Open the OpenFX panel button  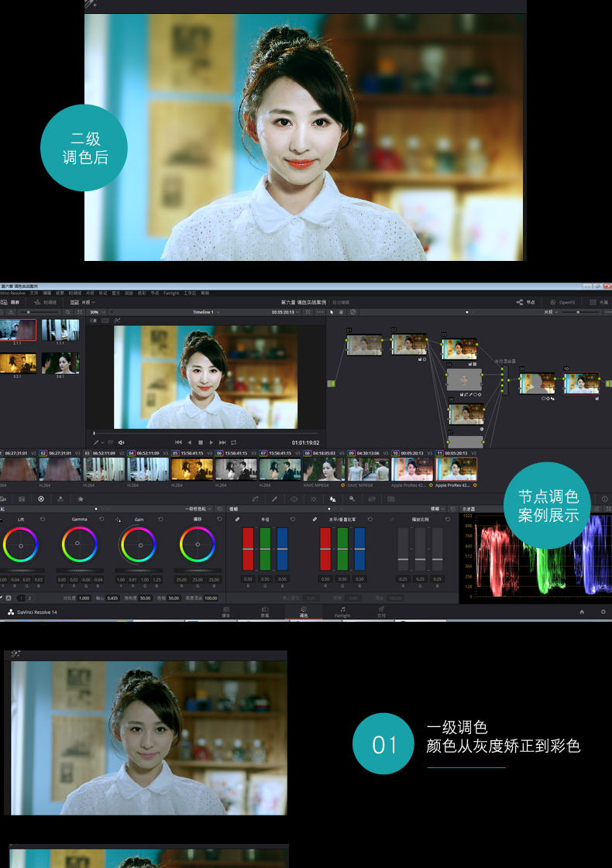562,302
